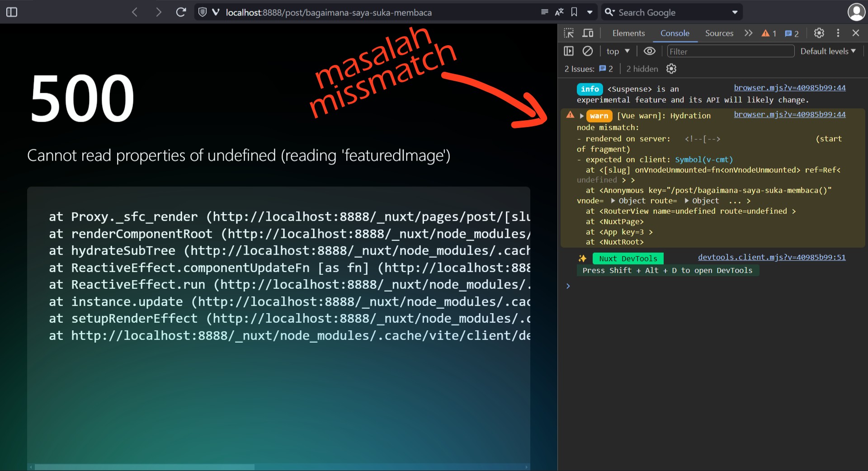Show the console sidebar panel

pos(569,51)
